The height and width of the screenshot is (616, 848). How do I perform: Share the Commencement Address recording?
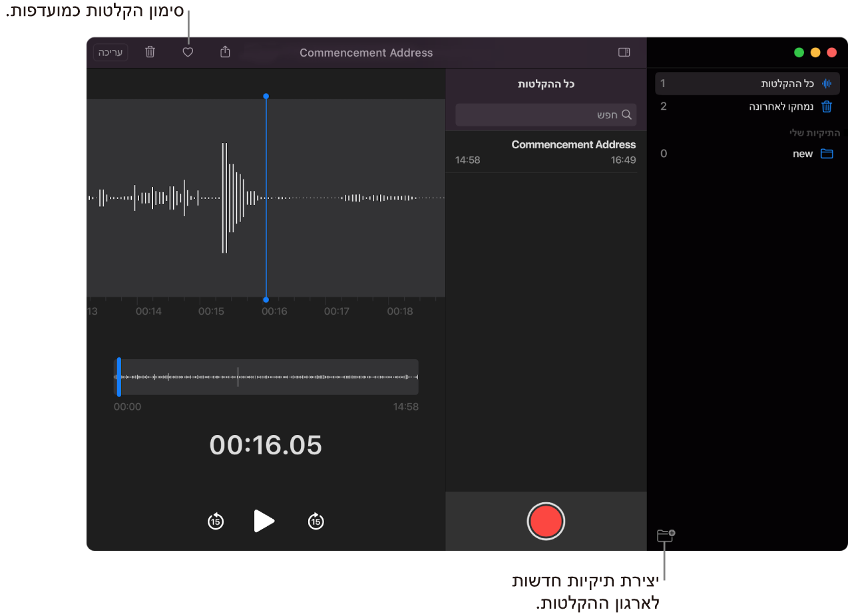pyautogui.click(x=224, y=52)
